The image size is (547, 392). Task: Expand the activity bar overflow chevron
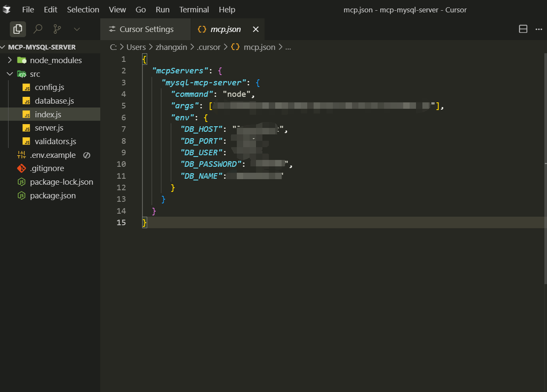point(77,29)
